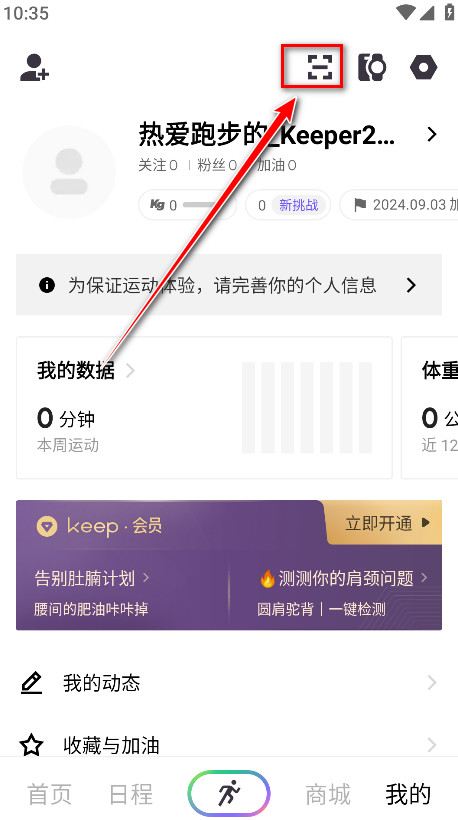The image size is (458, 820).
Task: Switch to the 首页 tab
Action: coord(50,794)
